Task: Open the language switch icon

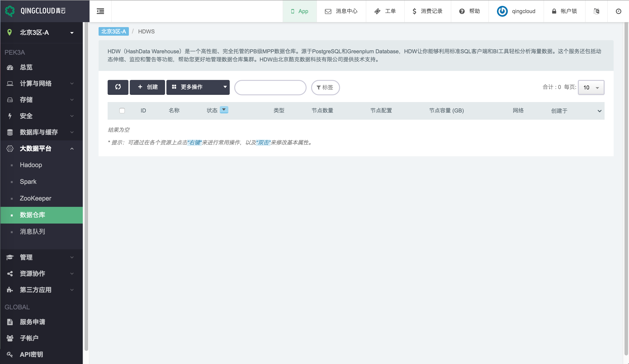Action: (x=596, y=11)
